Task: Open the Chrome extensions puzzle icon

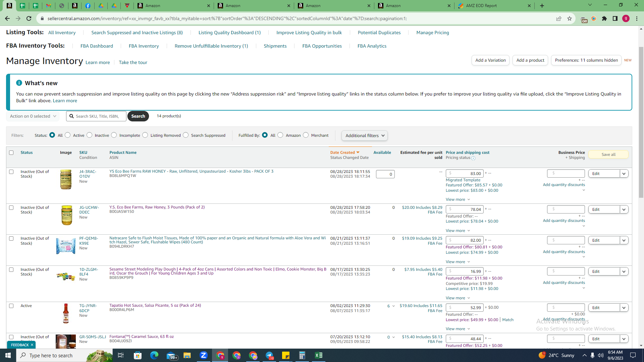Action: (x=604, y=18)
